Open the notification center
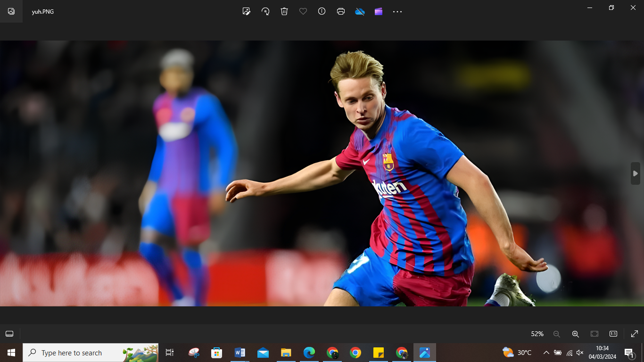The image size is (644, 362). [x=629, y=353]
